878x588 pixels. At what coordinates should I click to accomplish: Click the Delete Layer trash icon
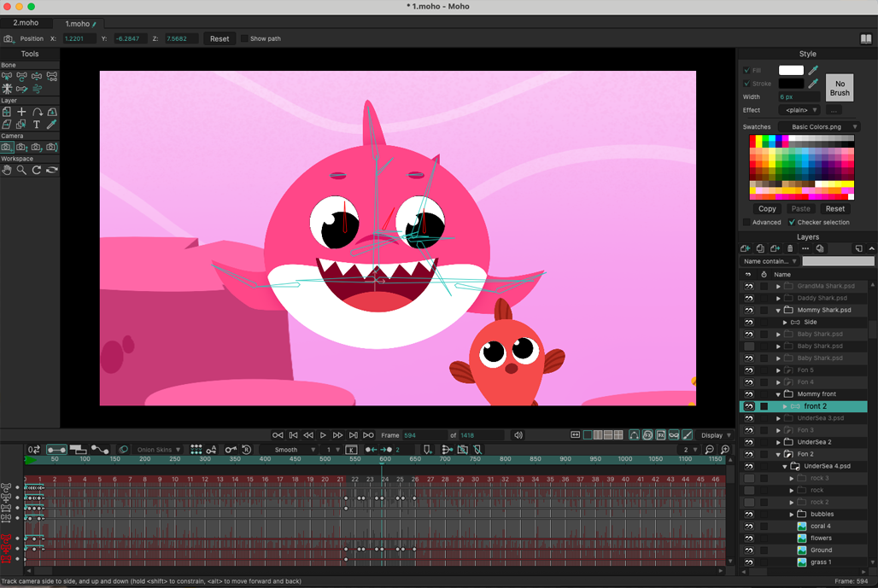point(790,248)
